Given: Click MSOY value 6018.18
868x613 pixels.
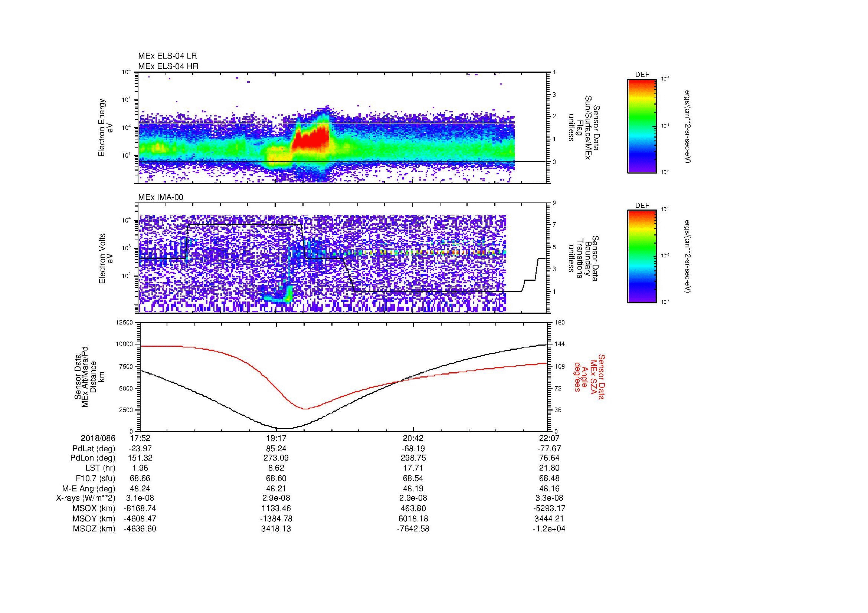Looking at the screenshot, I should [413, 518].
